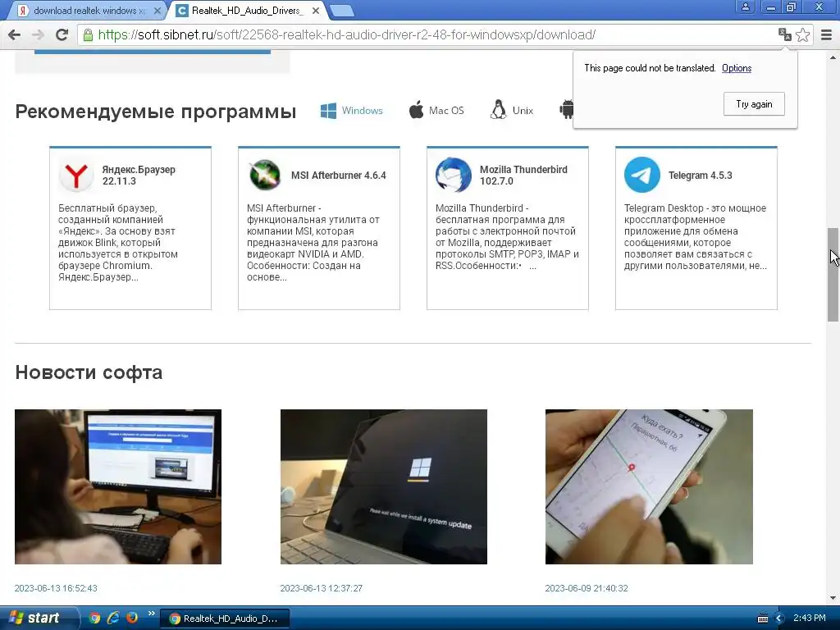
Task: Click the Android robot platform icon
Action: pyautogui.click(x=566, y=109)
